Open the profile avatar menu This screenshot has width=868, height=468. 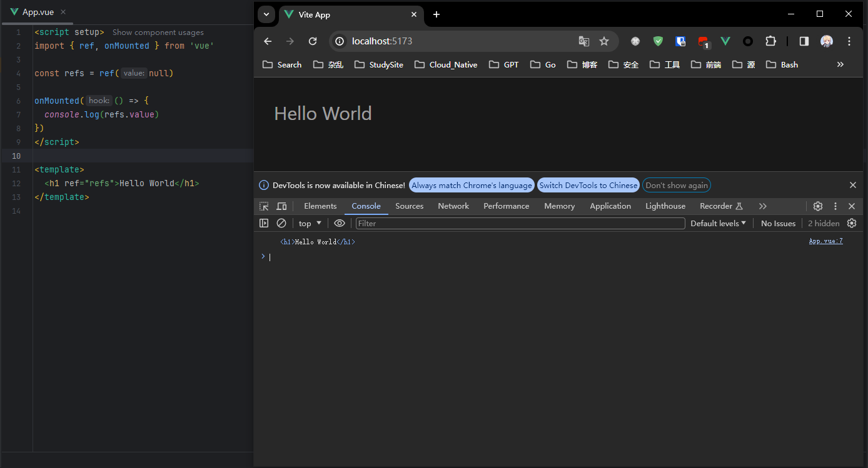click(x=827, y=41)
